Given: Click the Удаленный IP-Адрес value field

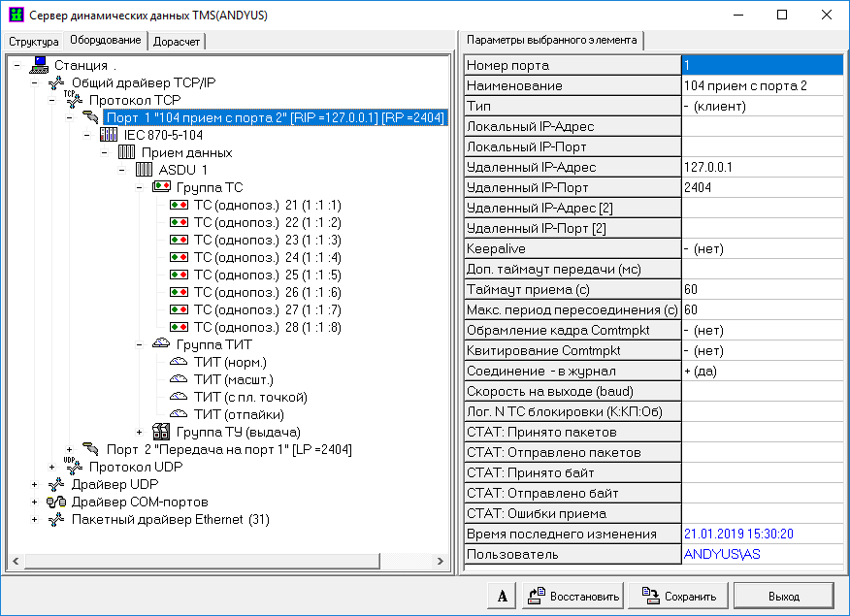Looking at the screenshot, I should (x=761, y=167).
